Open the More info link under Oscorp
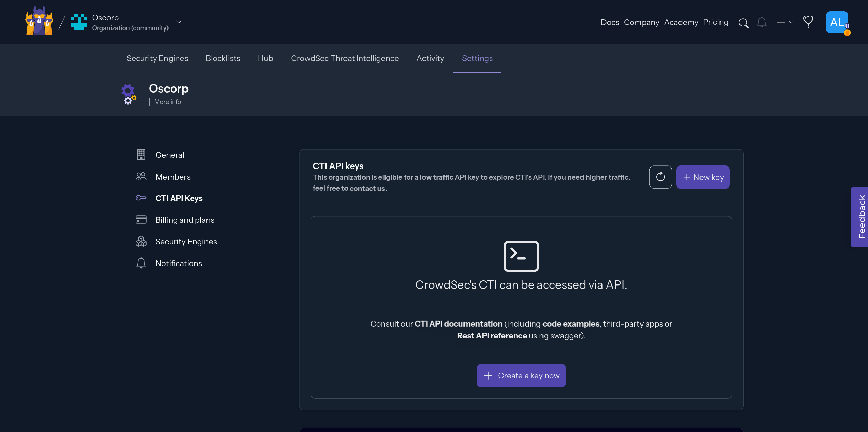The height and width of the screenshot is (432, 868). [167, 102]
